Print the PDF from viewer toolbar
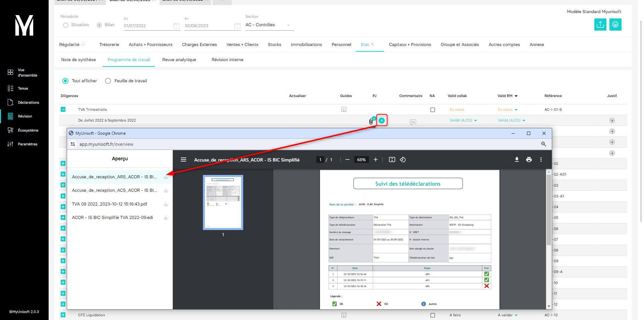This screenshot has width=644, height=320. click(529, 159)
